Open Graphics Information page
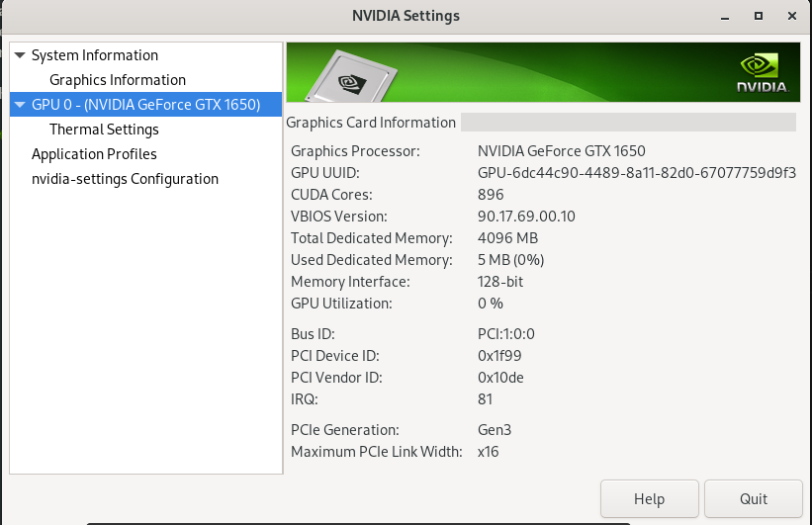 [x=118, y=80]
